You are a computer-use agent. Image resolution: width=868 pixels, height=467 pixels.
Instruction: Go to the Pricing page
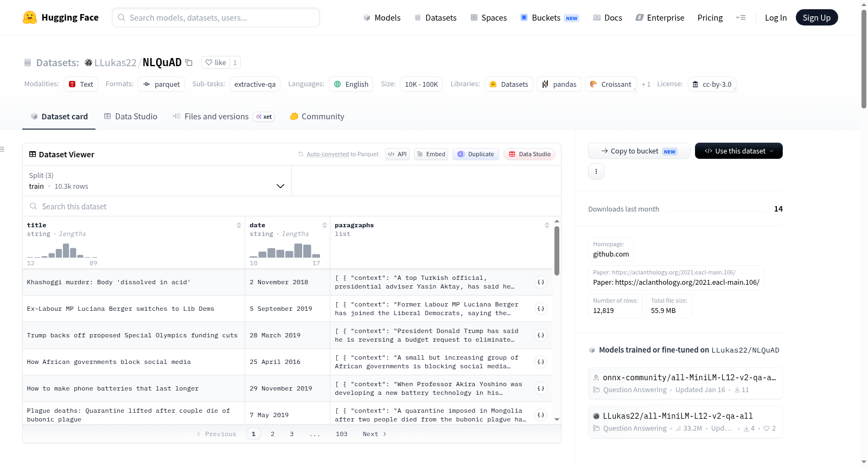[x=710, y=17]
